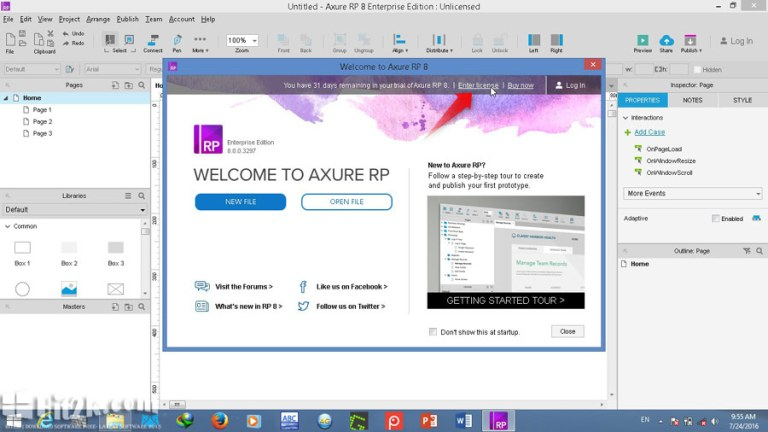The height and width of the screenshot is (432, 768).
Task: Open the Publish menu in menu bar
Action: [127, 19]
